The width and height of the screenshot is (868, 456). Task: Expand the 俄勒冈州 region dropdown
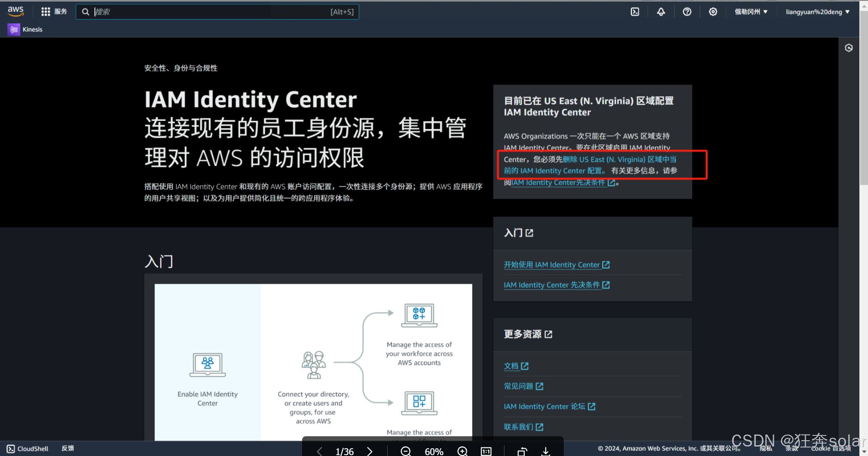pos(751,12)
